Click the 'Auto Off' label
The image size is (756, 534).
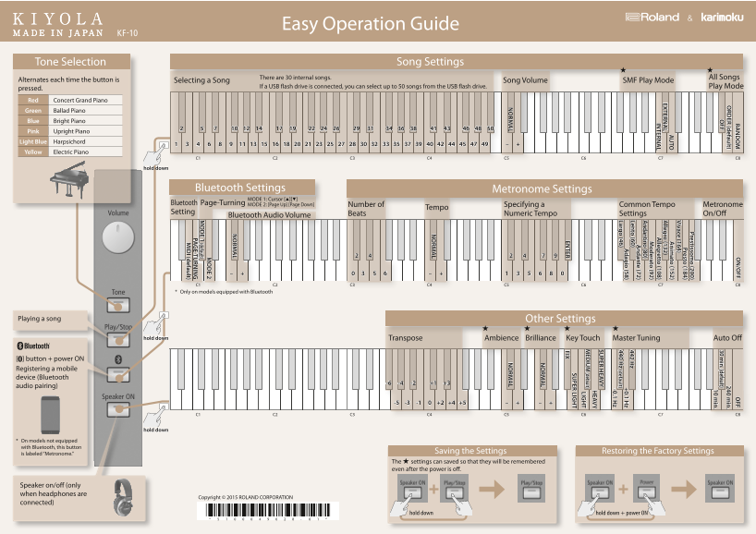point(727,338)
